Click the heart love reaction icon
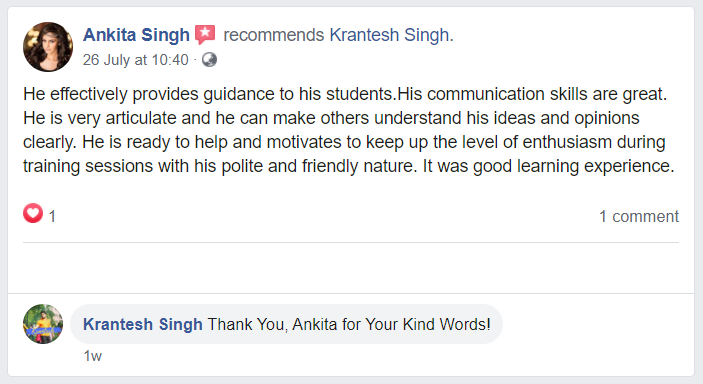Viewport: 703px width, 384px height. pyautogui.click(x=33, y=213)
